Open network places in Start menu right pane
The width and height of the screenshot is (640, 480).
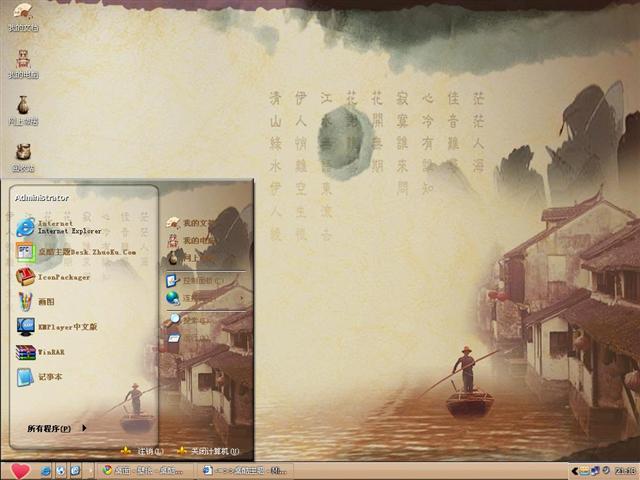pos(190,258)
